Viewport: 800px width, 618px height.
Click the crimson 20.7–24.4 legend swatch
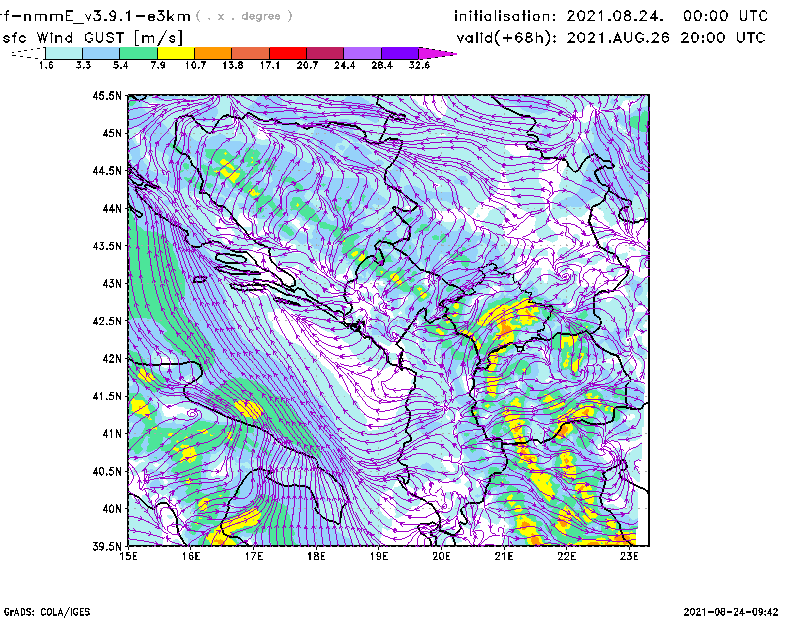[325, 53]
